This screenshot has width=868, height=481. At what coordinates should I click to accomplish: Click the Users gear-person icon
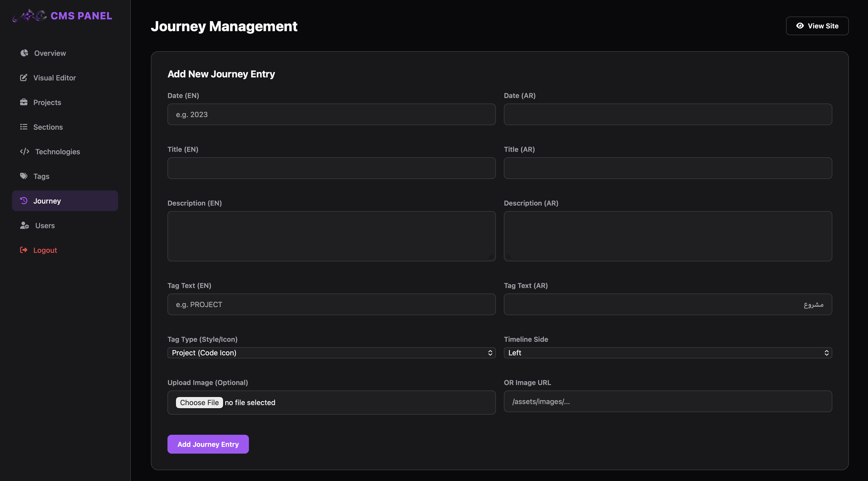[25, 225]
